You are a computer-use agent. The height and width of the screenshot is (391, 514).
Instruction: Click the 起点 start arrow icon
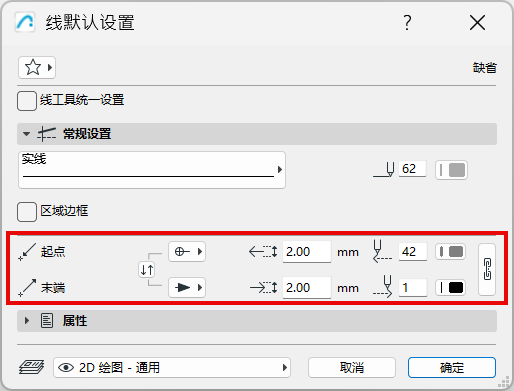[27, 252]
